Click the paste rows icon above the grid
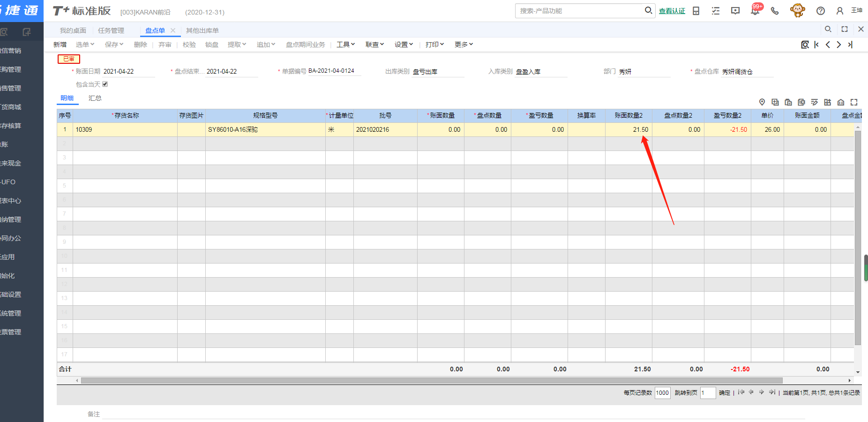 (x=788, y=102)
